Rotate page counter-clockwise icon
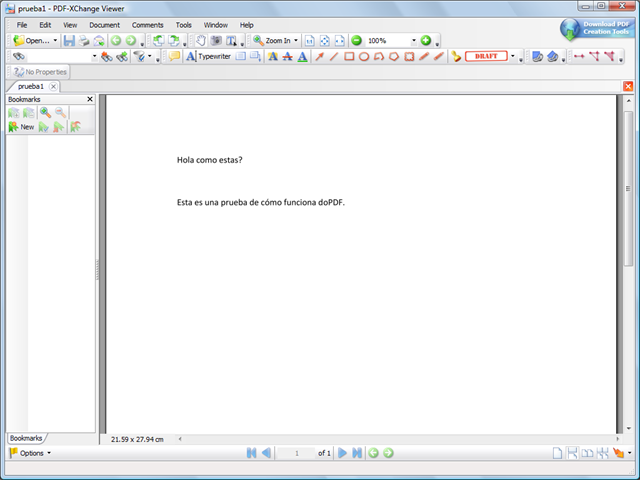640x480 pixels. pos(158,40)
